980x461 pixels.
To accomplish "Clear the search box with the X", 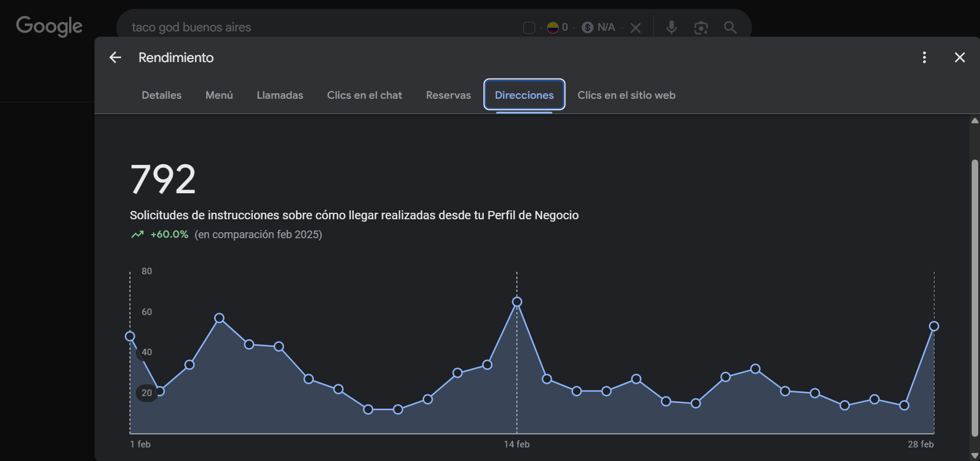I will coord(636,28).
